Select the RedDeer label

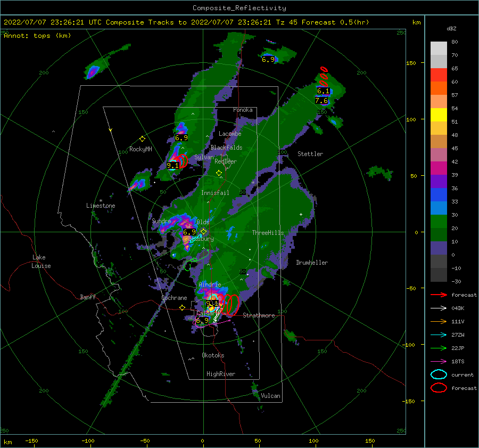[226, 161]
